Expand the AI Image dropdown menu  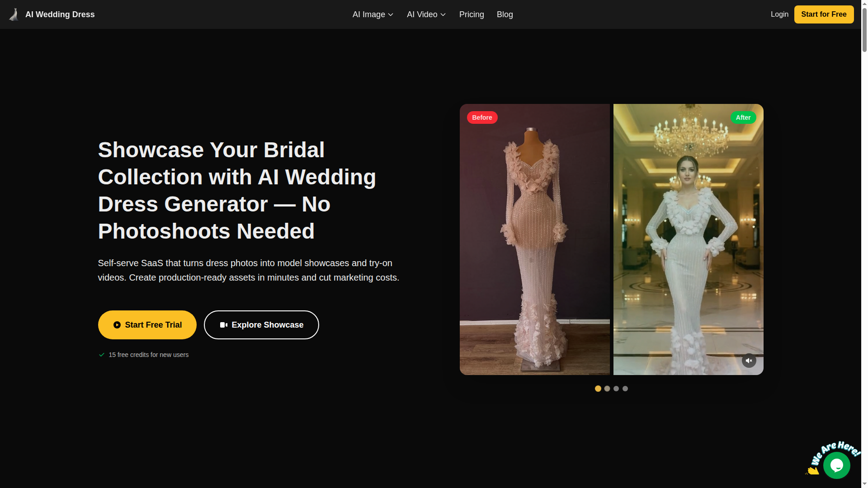coord(373,14)
